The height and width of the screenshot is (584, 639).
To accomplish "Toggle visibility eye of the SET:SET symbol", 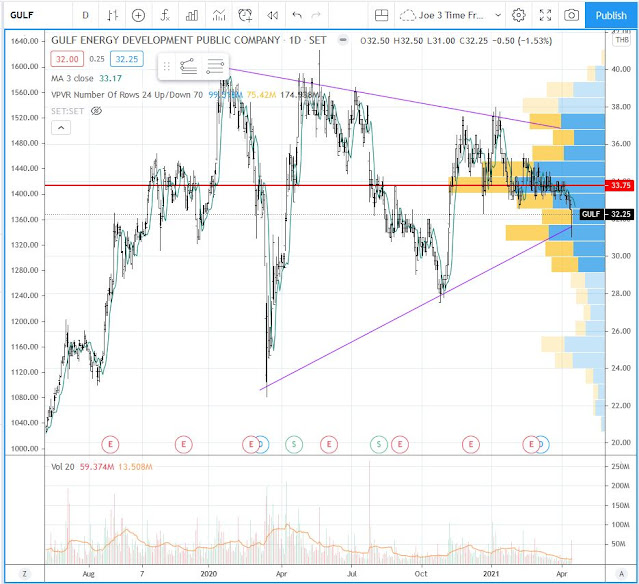I will pyautogui.click(x=96, y=111).
